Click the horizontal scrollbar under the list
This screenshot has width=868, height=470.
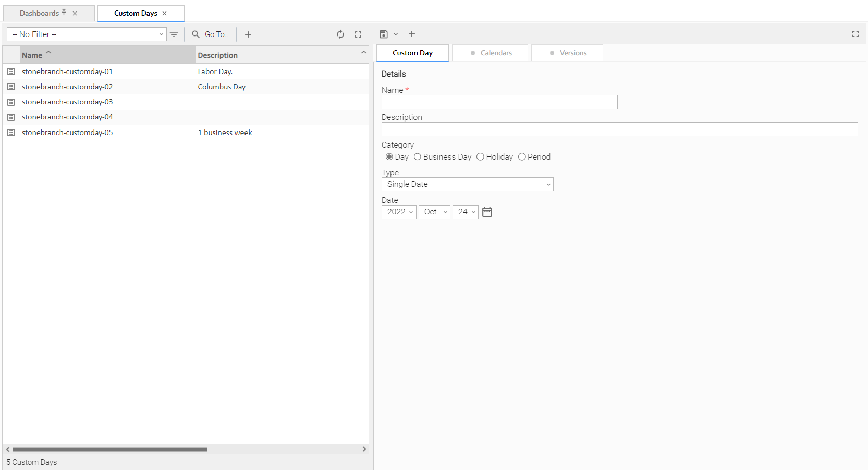click(110, 449)
